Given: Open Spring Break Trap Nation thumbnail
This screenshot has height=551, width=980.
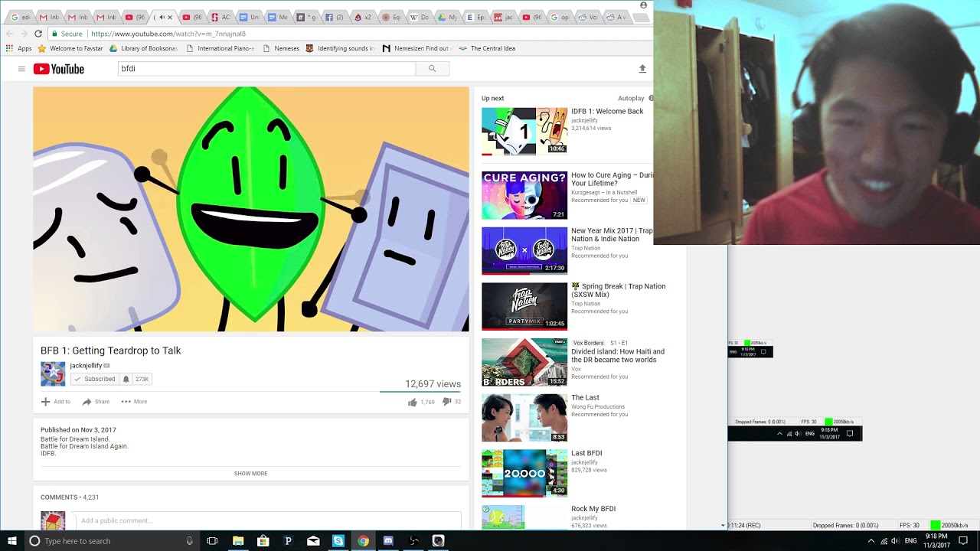Looking at the screenshot, I should 524,306.
